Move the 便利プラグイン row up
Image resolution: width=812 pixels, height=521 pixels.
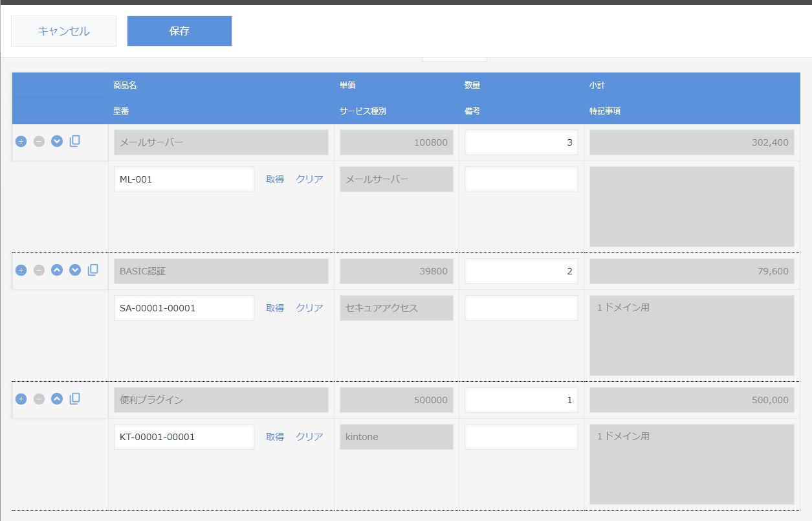[57, 399]
